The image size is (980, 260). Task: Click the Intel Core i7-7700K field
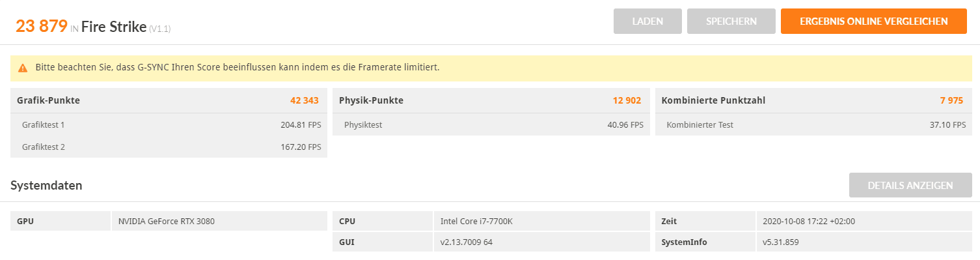coord(541,221)
